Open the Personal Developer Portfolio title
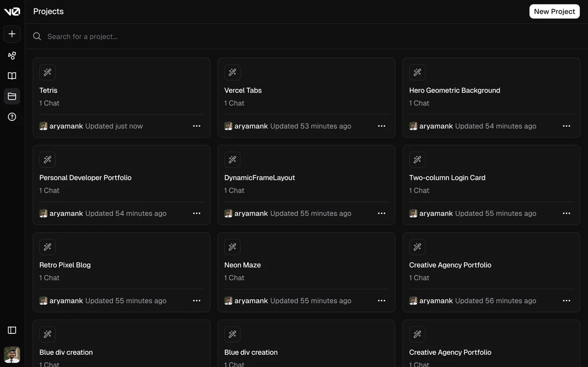588x367 pixels. (85, 177)
